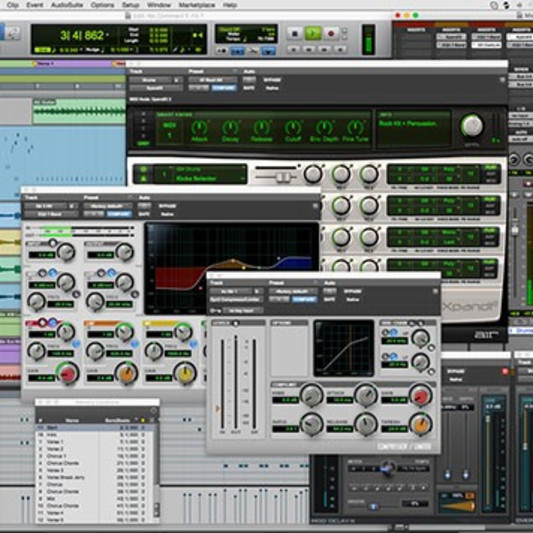
Task: Open the AudioSuite menu
Action: point(67,5)
